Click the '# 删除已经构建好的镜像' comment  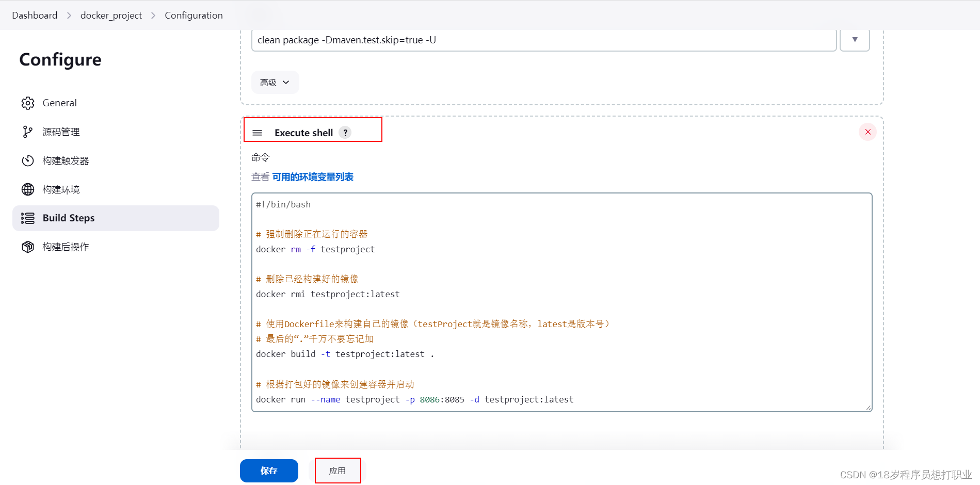[x=307, y=279]
